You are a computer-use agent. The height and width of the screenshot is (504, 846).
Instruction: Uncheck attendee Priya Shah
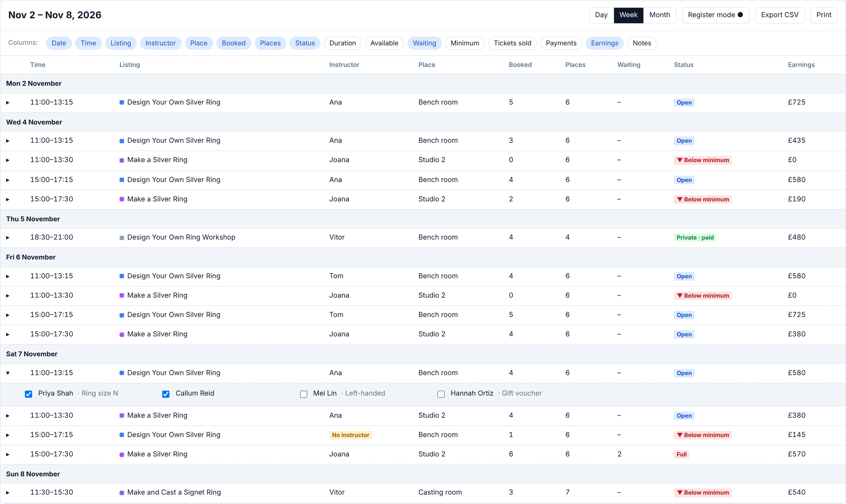pos(29,394)
